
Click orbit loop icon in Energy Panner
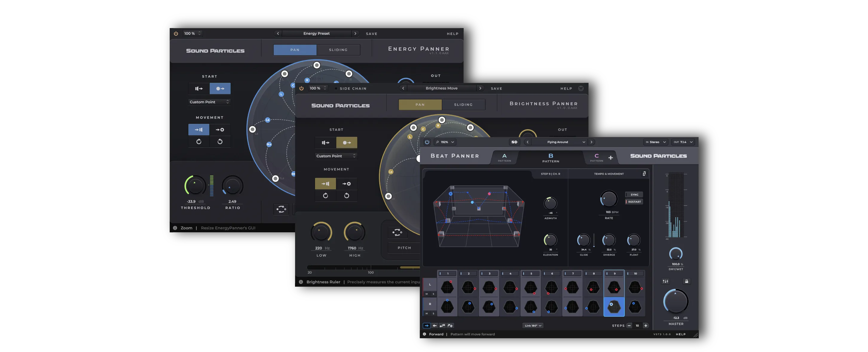281,209
